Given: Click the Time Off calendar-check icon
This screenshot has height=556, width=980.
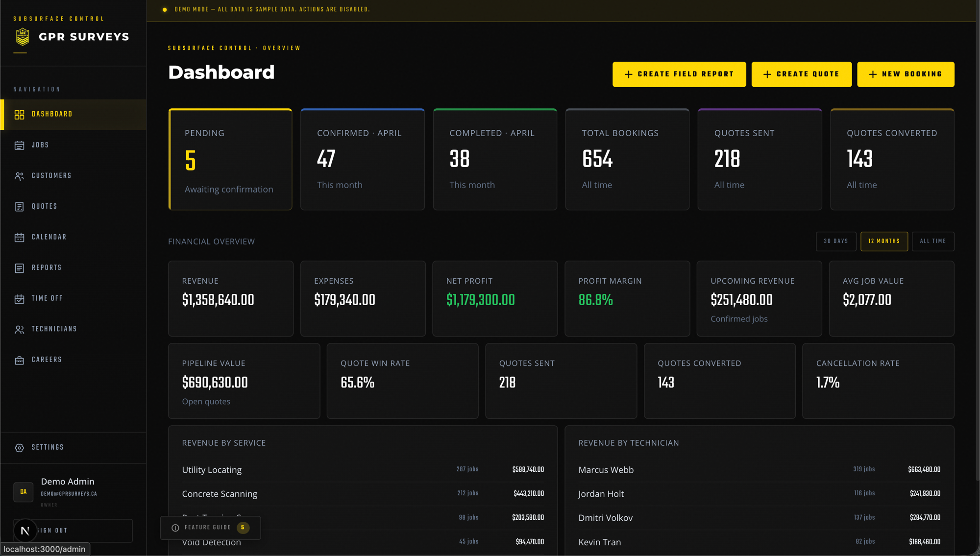Looking at the screenshot, I should [x=19, y=299].
